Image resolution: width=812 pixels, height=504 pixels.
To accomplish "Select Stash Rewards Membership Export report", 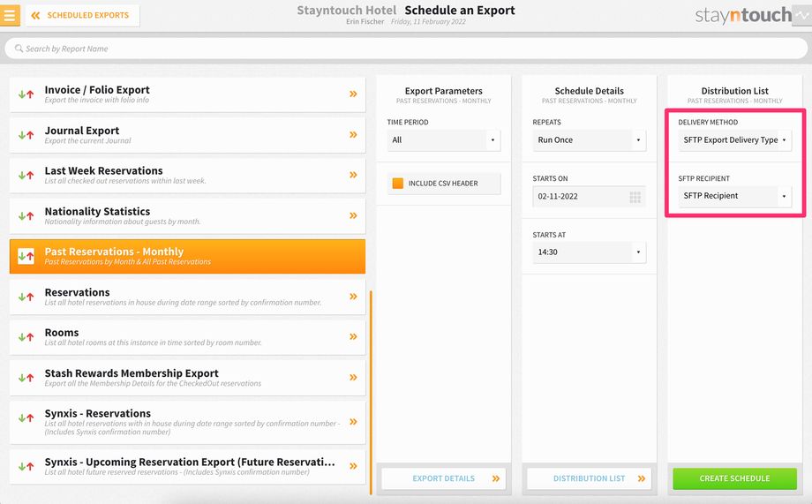I will [x=187, y=378].
